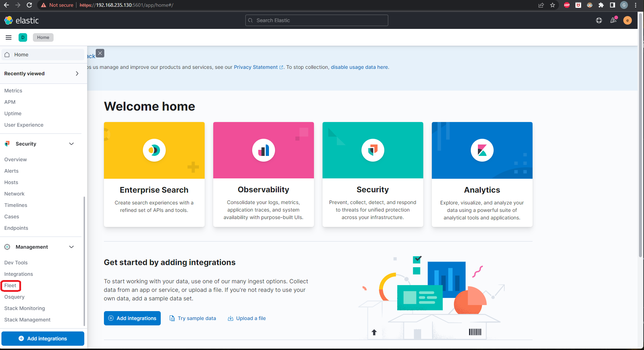644x350 pixels.
Task: Click the page vertical scrollbar
Action: (x=640, y=143)
